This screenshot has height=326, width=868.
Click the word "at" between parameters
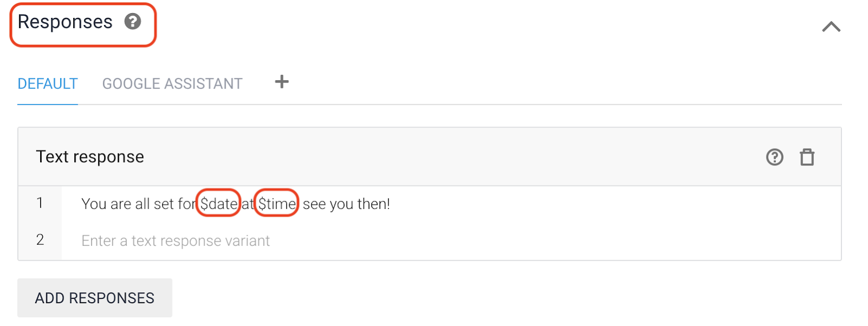(x=247, y=204)
